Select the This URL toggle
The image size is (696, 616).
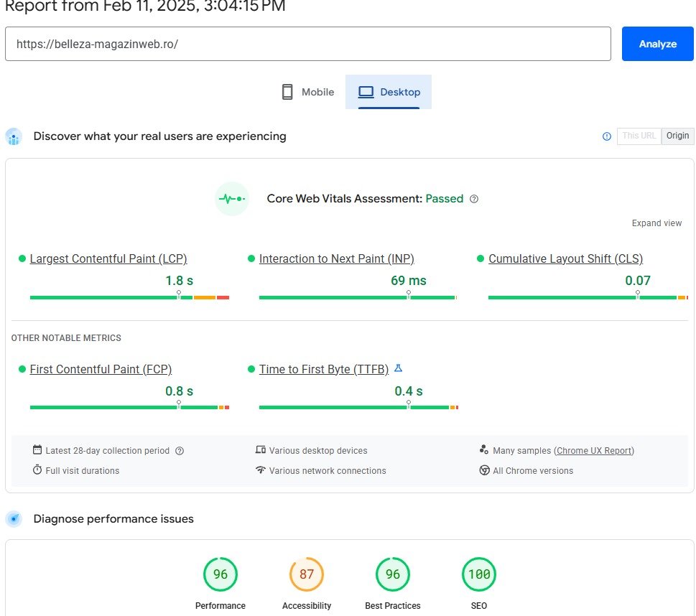pos(638,136)
